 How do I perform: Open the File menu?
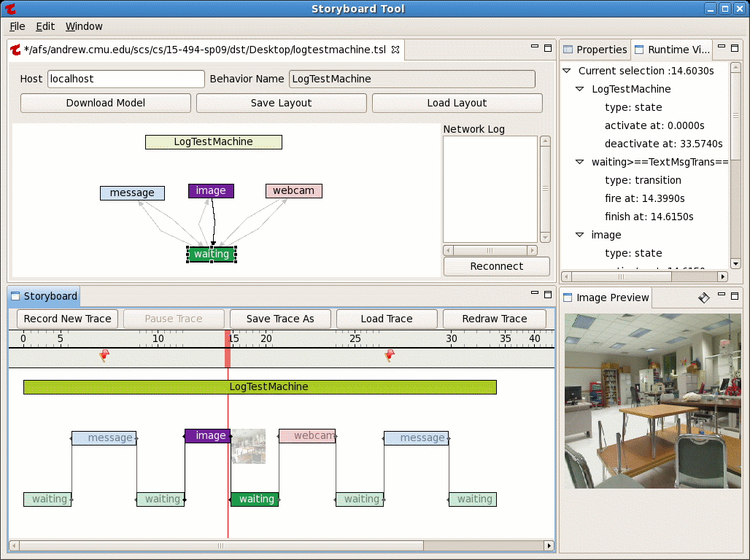pos(18,26)
